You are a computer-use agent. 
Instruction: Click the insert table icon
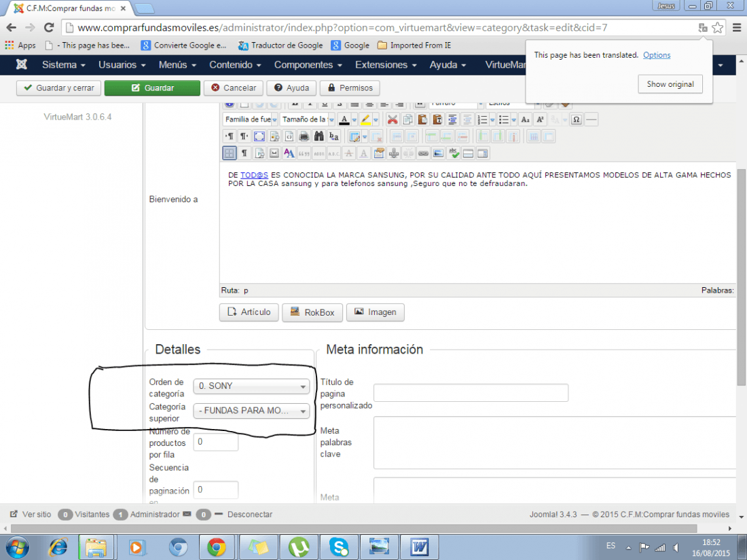coord(354,136)
